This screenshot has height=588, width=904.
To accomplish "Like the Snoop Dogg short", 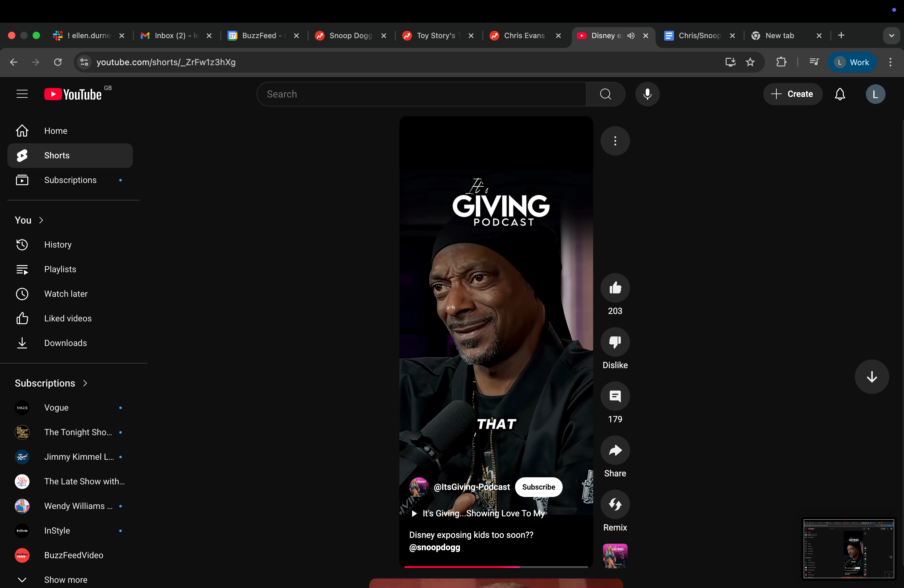I will click(x=615, y=288).
